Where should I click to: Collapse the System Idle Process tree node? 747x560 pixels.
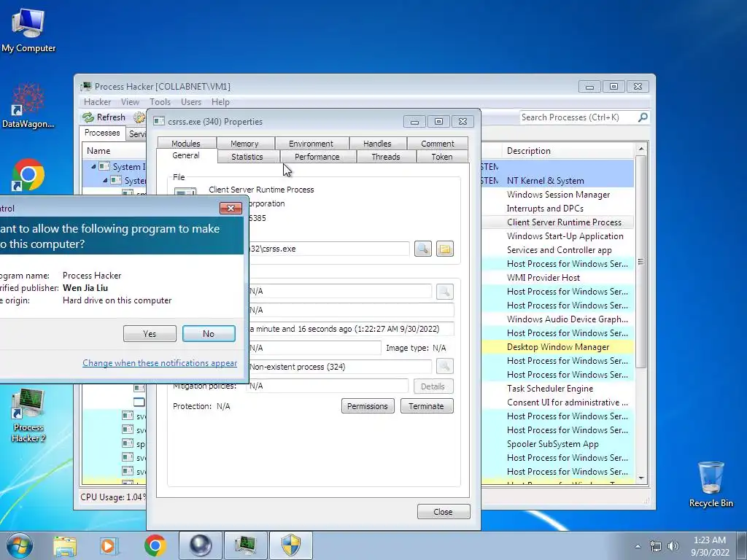93,167
